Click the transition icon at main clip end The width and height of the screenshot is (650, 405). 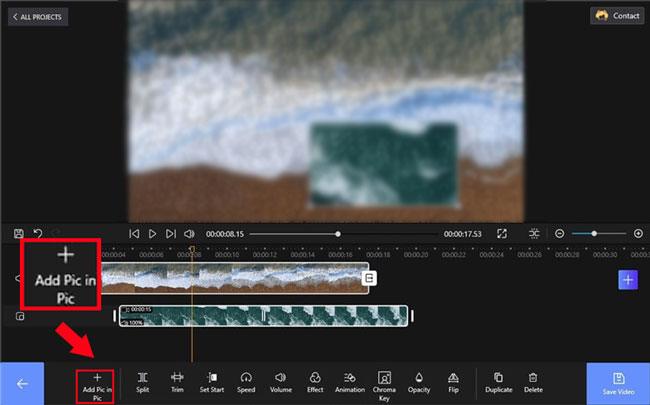[369, 278]
